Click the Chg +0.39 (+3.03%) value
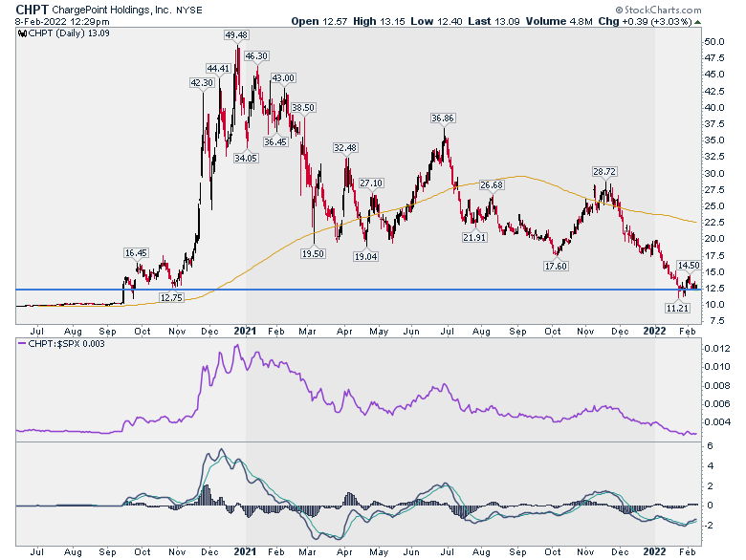Screen dimensions: 746x560 point(646,21)
